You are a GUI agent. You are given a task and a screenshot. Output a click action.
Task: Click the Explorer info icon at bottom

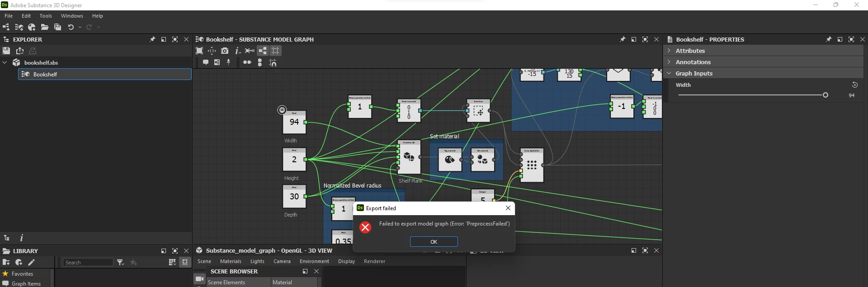coord(22,238)
